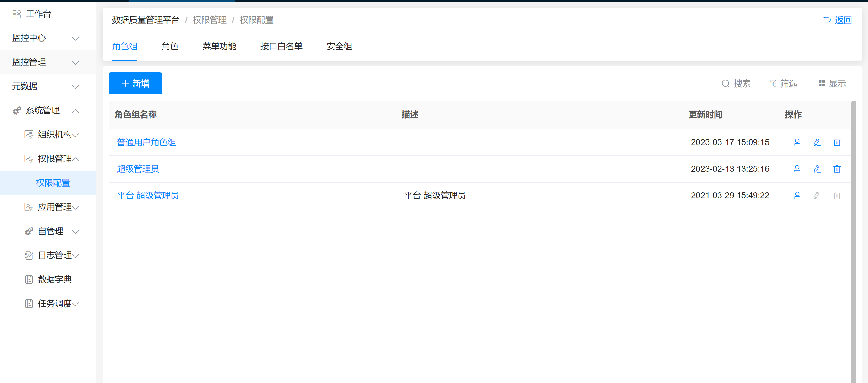Switch to the 角色组 tab
The width and height of the screenshot is (868, 383).
point(125,46)
